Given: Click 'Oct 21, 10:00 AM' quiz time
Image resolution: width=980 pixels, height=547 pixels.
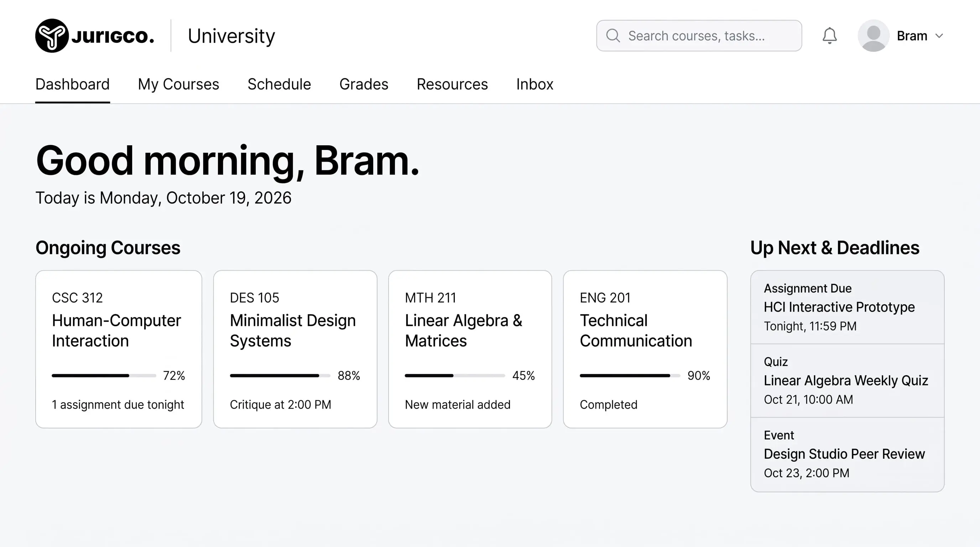Looking at the screenshot, I should tap(808, 400).
